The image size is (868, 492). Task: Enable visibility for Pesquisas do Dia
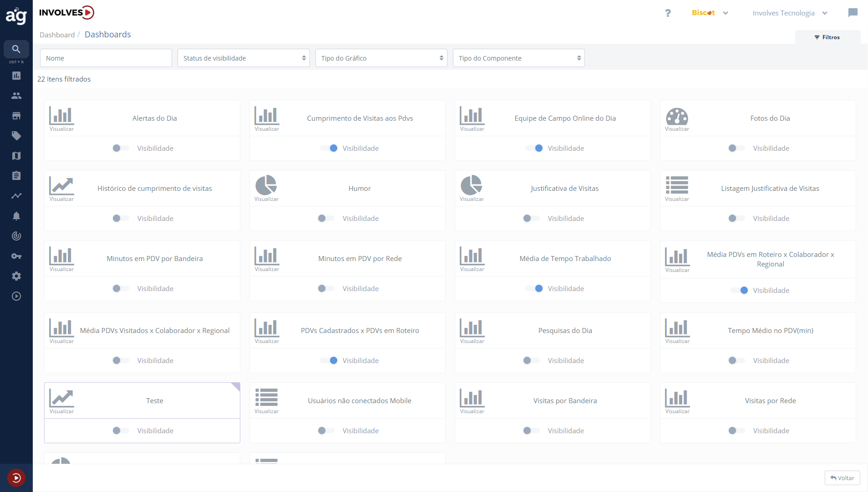(x=531, y=361)
